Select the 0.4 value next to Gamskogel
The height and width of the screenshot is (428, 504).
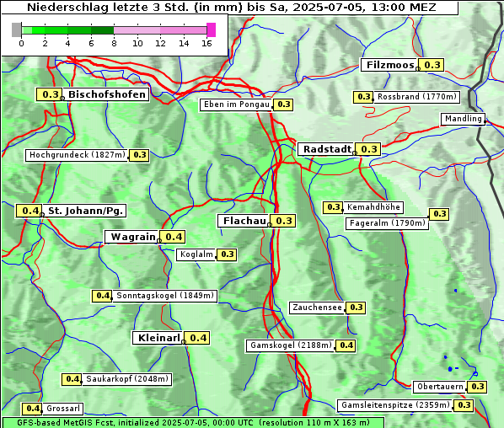click(x=346, y=345)
